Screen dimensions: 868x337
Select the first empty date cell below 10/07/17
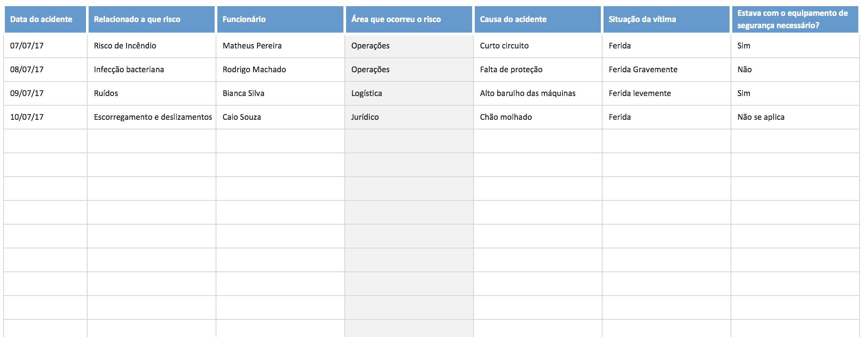tap(45, 141)
